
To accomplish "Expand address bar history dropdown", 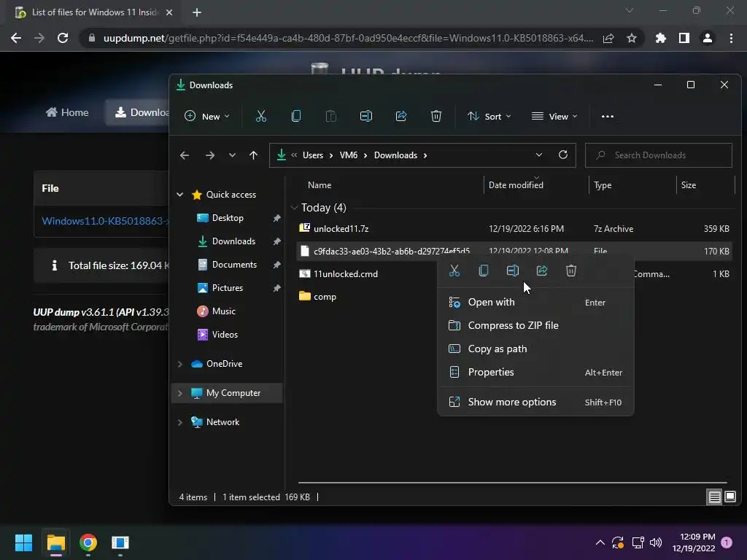I will [x=539, y=155].
